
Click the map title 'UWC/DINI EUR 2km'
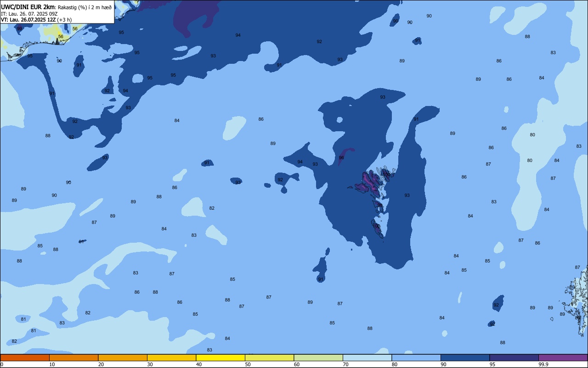pos(28,6)
